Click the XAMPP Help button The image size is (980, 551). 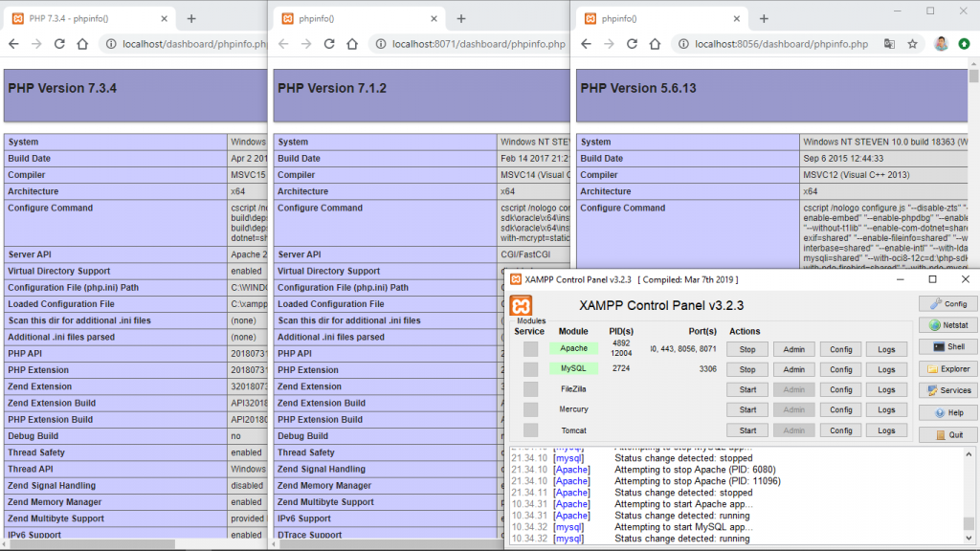[947, 412]
